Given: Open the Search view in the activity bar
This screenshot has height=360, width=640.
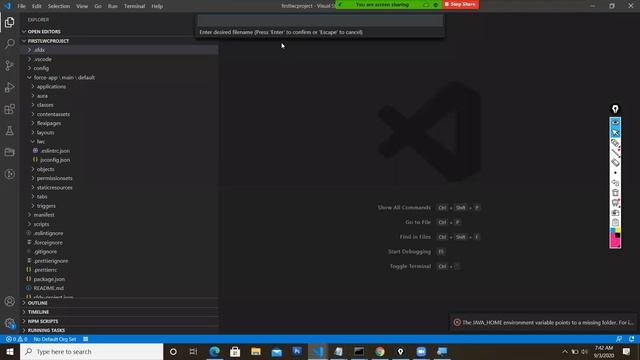Looking at the screenshot, I should [9, 44].
